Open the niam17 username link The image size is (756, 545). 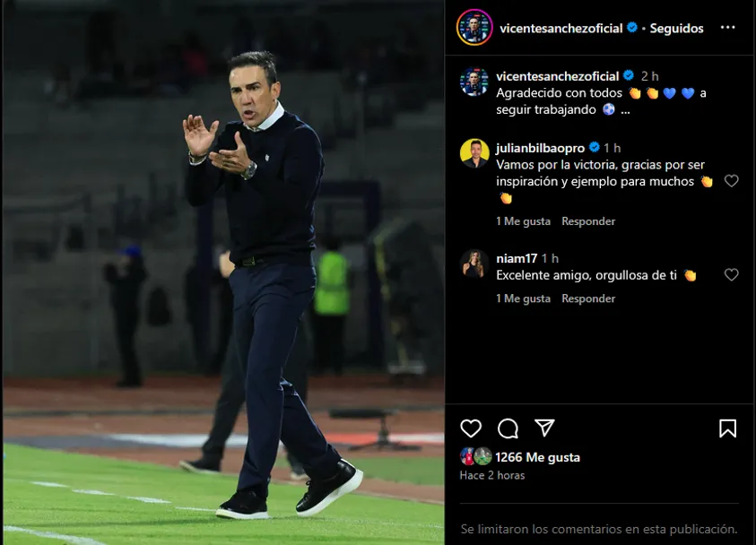click(516, 258)
